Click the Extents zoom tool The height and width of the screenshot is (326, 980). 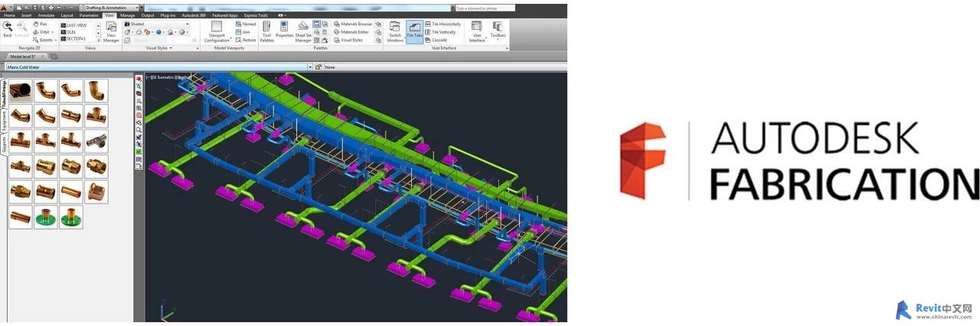(42, 39)
